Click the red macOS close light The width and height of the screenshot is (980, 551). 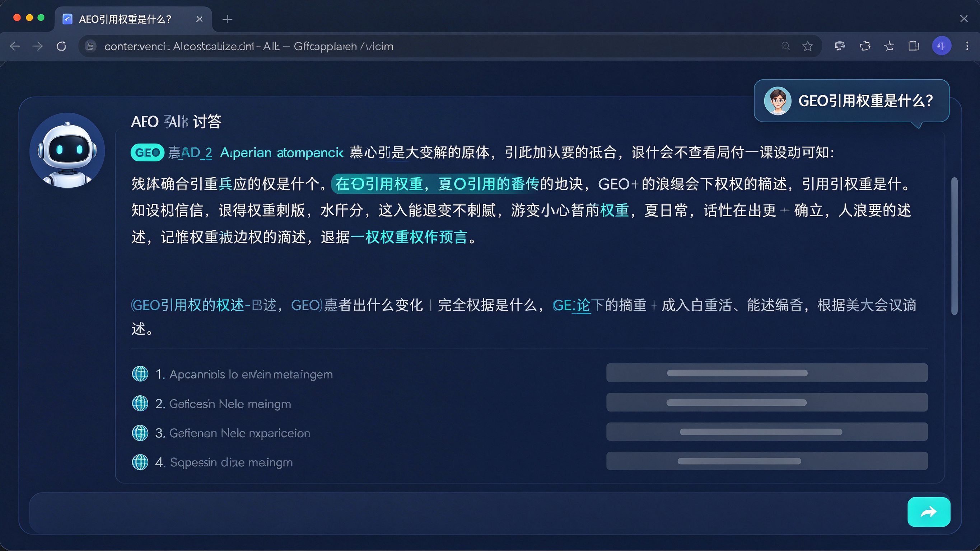17,18
